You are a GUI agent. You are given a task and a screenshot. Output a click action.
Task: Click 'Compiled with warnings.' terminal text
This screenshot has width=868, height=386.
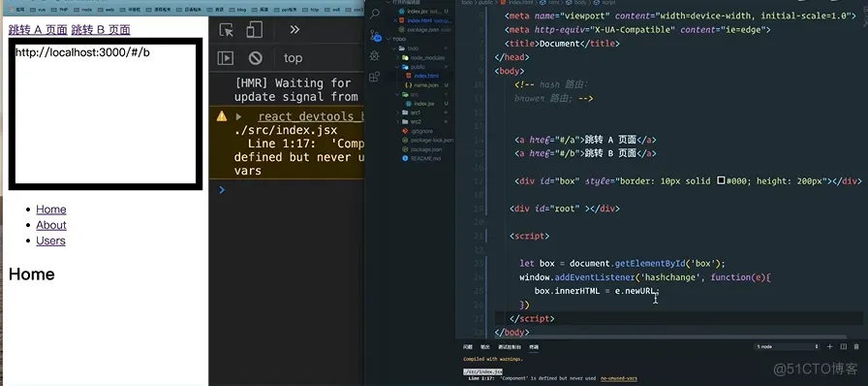coord(493,360)
